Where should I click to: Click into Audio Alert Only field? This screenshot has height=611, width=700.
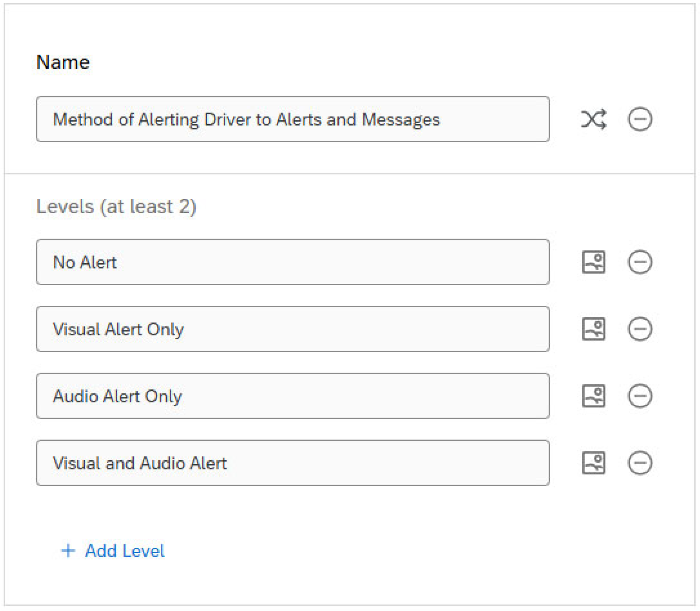[292, 396]
